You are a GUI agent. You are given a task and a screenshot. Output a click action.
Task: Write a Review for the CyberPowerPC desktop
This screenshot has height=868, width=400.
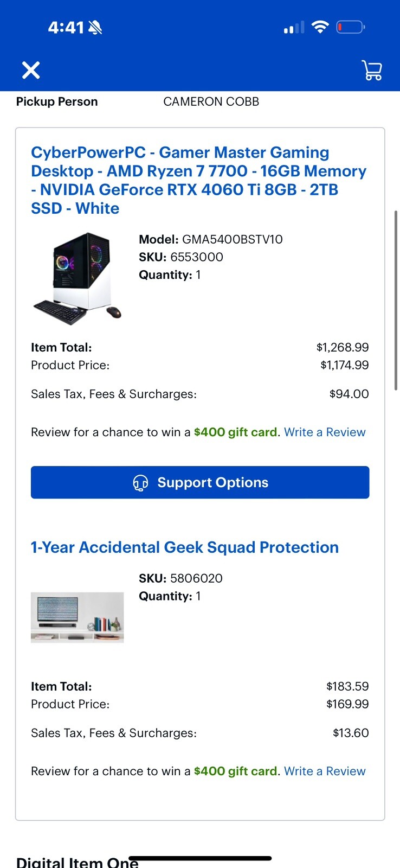coord(325,432)
